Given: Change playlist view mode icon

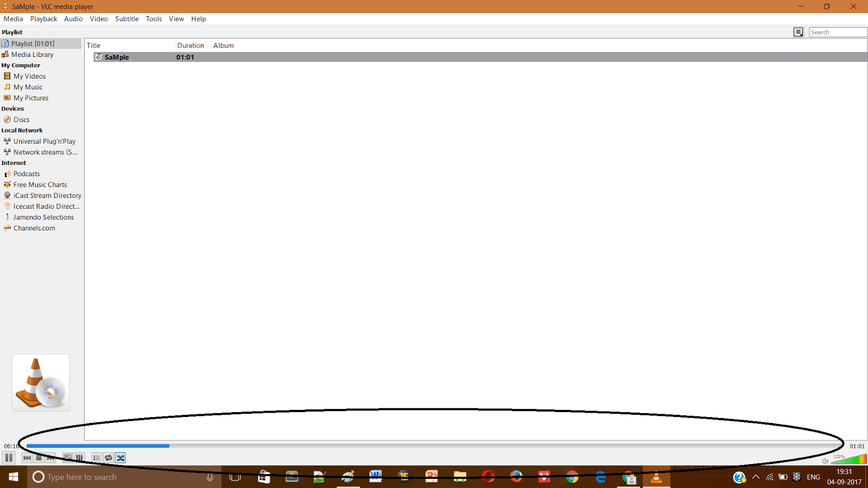Looking at the screenshot, I should tap(799, 32).
